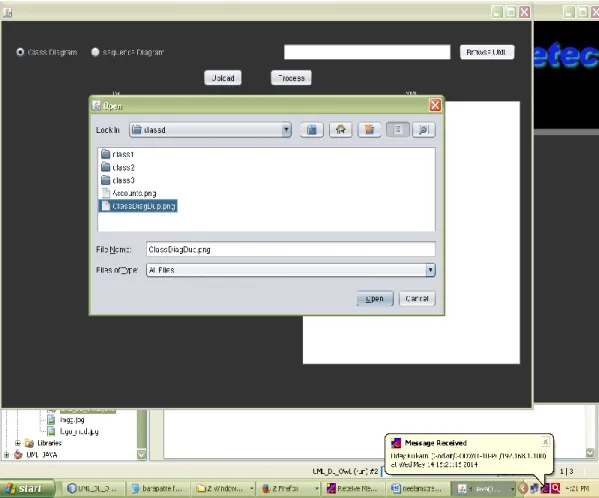
Task: Create new folder icon in dialog
Action: pyautogui.click(x=369, y=130)
